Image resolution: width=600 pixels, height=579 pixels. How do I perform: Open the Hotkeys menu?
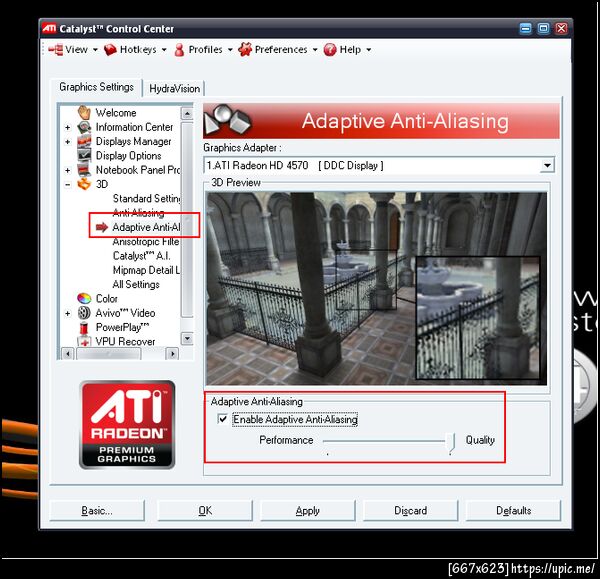138,50
